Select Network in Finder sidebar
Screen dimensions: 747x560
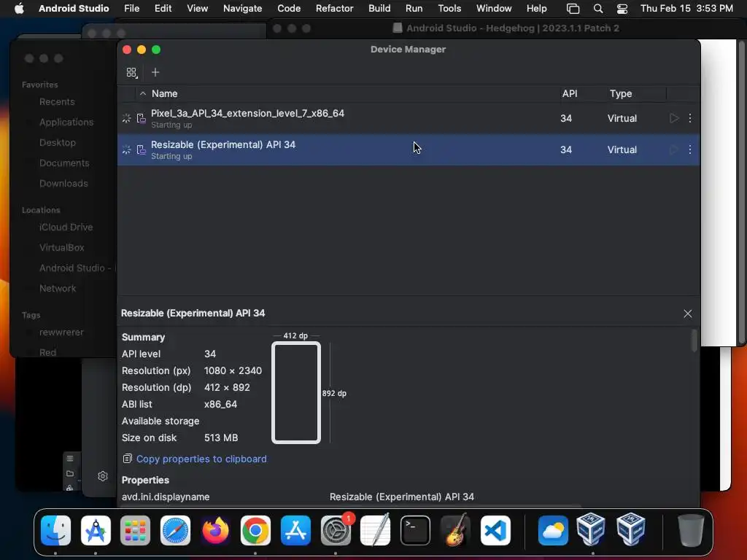57,288
